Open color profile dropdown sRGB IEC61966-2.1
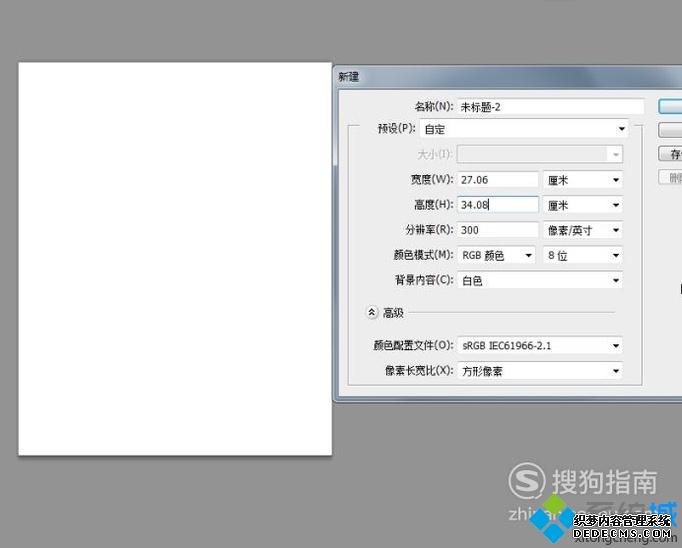The height and width of the screenshot is (548, 682). pos(540,346)
